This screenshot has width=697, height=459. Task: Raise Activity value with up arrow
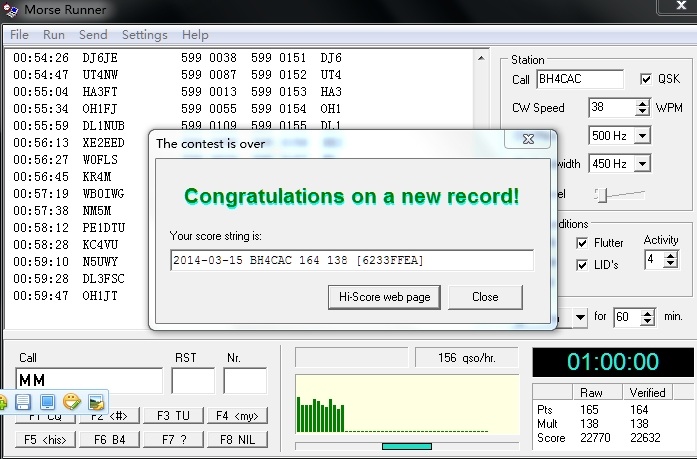(x=670, y=255)
